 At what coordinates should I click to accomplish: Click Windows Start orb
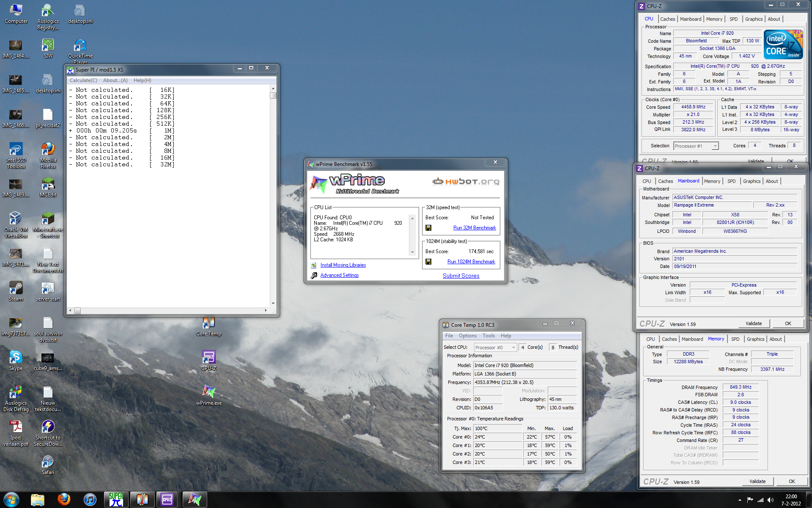(x=11, y=500)
